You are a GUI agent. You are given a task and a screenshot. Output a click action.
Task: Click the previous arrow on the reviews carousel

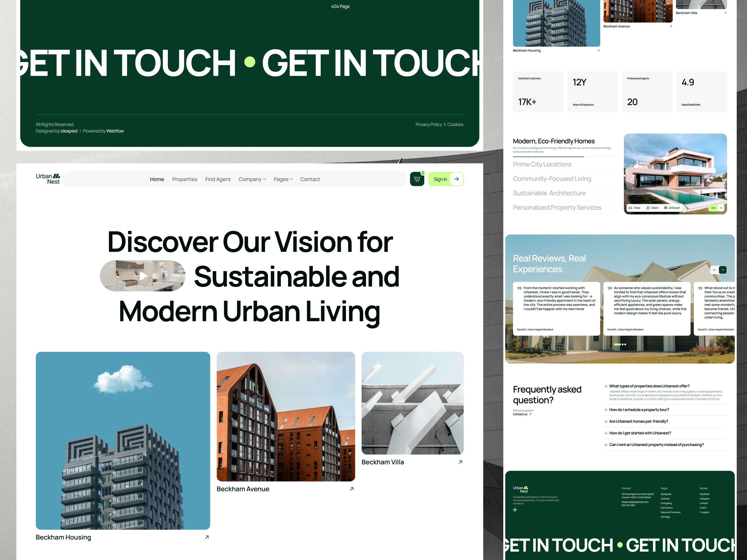(715, 270)
